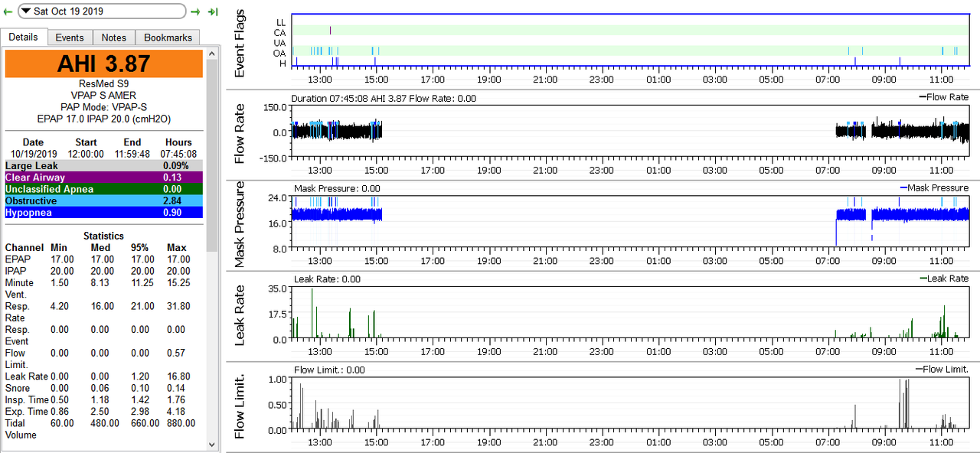Click the Hypopnea index value 0.90

coord(172,213)
